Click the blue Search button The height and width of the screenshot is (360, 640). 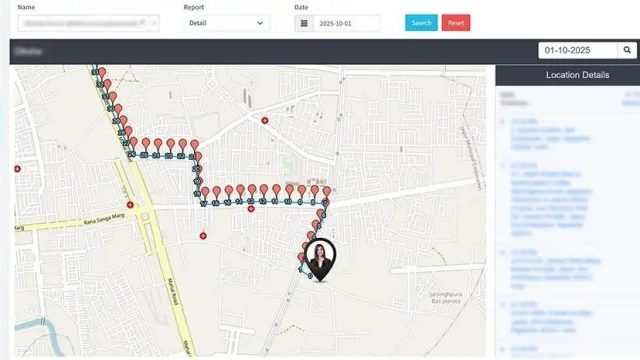pos(421,23)
